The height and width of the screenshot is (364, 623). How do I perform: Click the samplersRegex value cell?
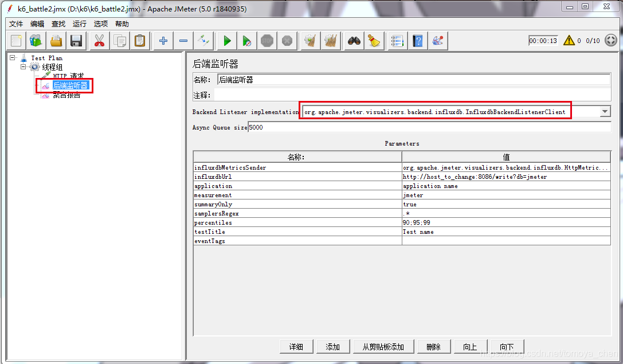pyautogui.click(x=506, y=213)
